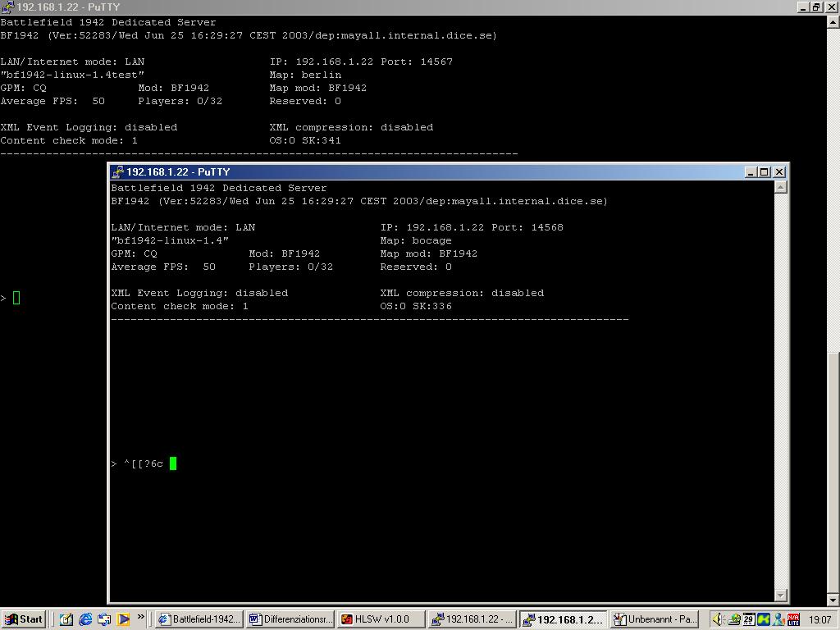Click "Map: bocage" text in front terminal
840x630 pixels.
pyautogui.click(x=416, y=240)
